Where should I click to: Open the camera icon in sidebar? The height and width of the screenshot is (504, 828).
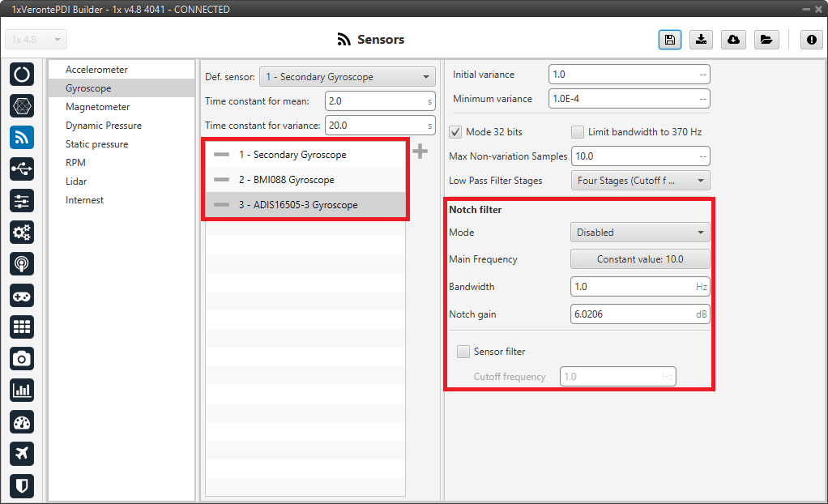[x=22, y=358]
